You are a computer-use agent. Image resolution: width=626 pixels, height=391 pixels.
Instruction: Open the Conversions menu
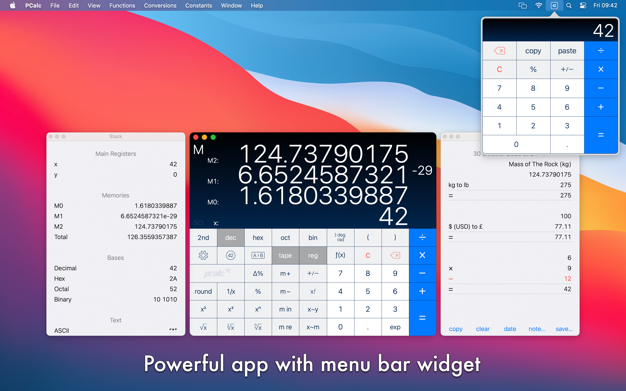160,6
